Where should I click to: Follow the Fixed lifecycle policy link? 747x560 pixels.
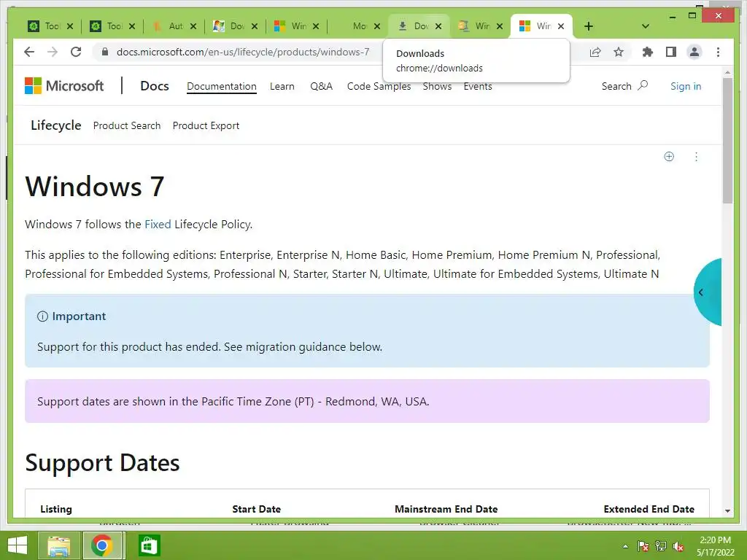coord(158,225)
